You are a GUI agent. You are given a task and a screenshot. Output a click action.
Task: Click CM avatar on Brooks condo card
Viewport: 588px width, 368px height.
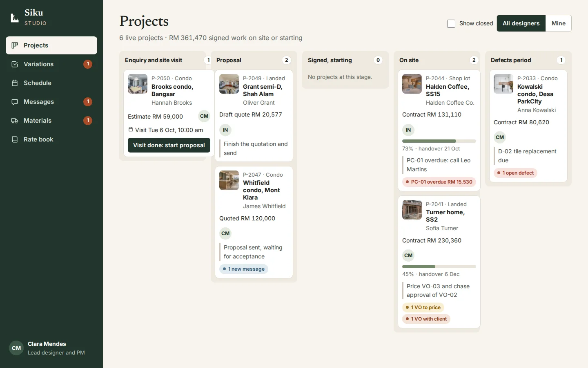click(204, 116)
